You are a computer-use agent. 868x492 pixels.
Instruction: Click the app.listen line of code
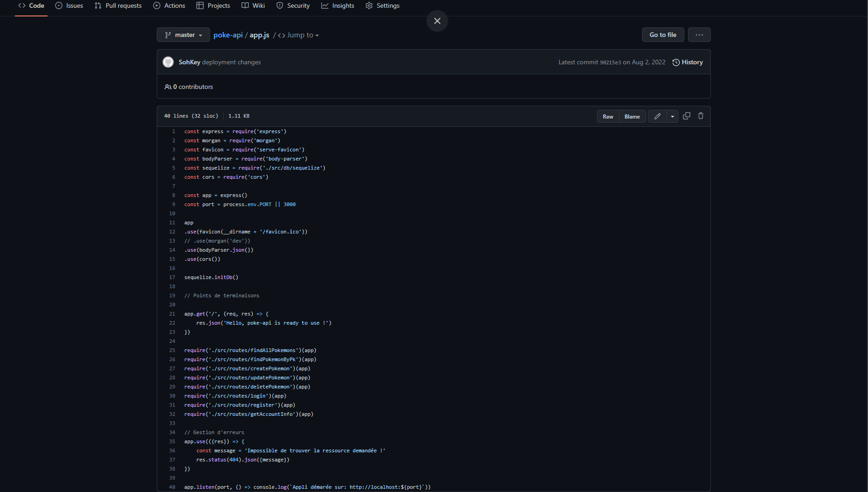pos(308,487)
